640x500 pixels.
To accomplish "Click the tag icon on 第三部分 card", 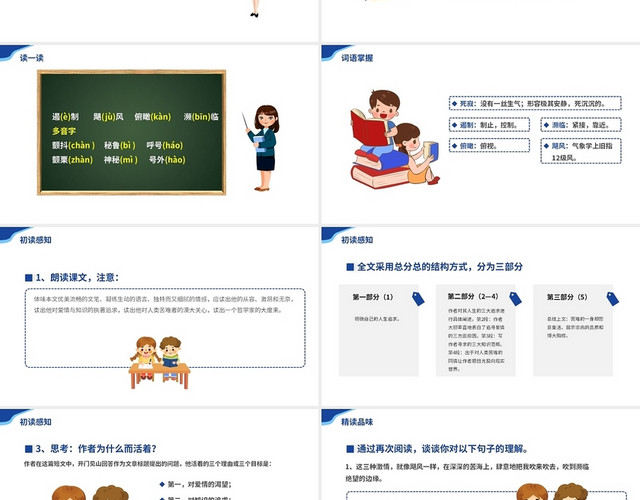I will click(x=613, y=299).
